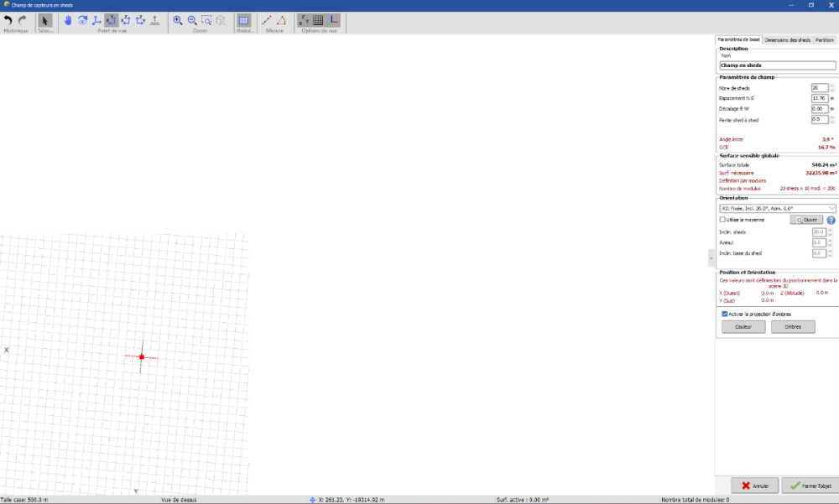This screenshot has width=839, height=504.
Task: Select the arrow selection tool
Action: click(x=45, y=20)
